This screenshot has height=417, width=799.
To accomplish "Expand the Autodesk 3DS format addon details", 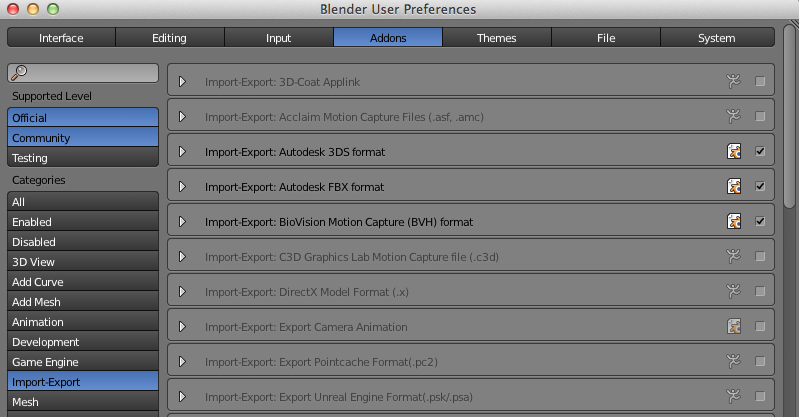I will (x=182, y=152).
